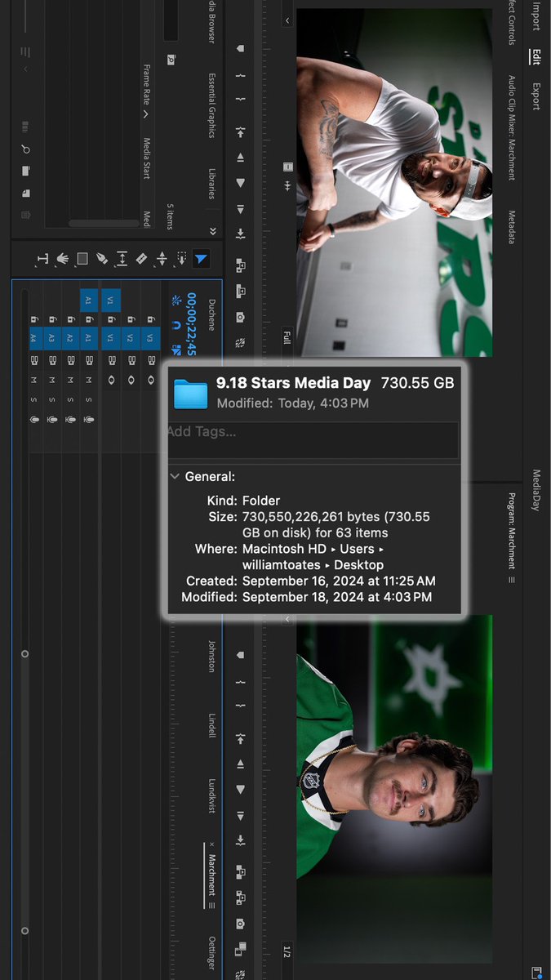Open Marchment sequence tab menu
The image size is (551, 980).
212,905
